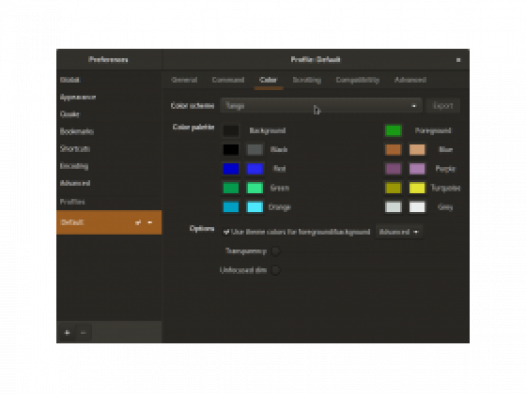Expand the Color scheme Tango dropdown

(x=321, y=106)
